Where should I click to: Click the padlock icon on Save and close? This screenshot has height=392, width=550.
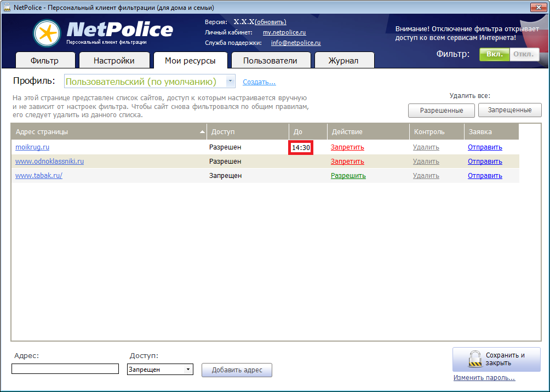click(x=475, y=359)
